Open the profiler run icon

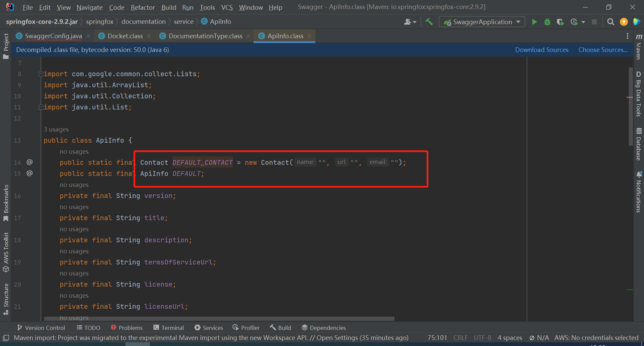(x=574, y=22)
